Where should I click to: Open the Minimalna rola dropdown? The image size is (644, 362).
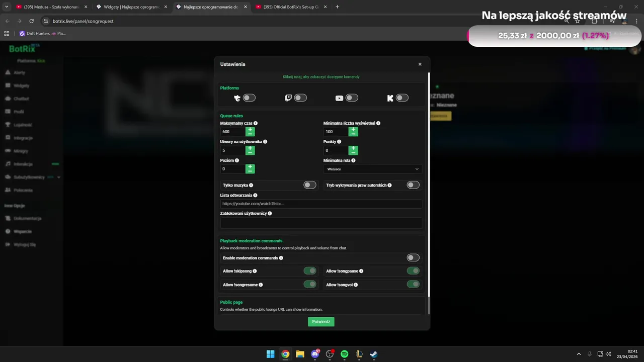click(x=372, y=169)
